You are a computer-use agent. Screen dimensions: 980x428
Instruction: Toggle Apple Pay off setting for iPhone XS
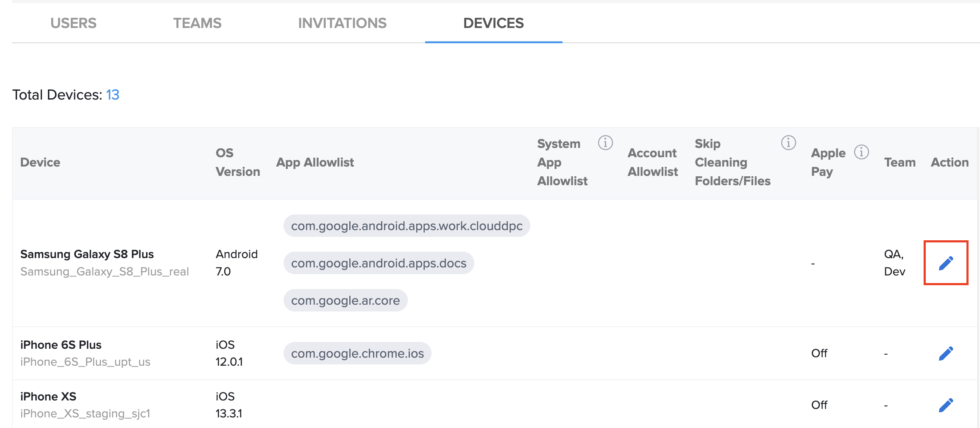pyautogui.click(x=819, y=404)
